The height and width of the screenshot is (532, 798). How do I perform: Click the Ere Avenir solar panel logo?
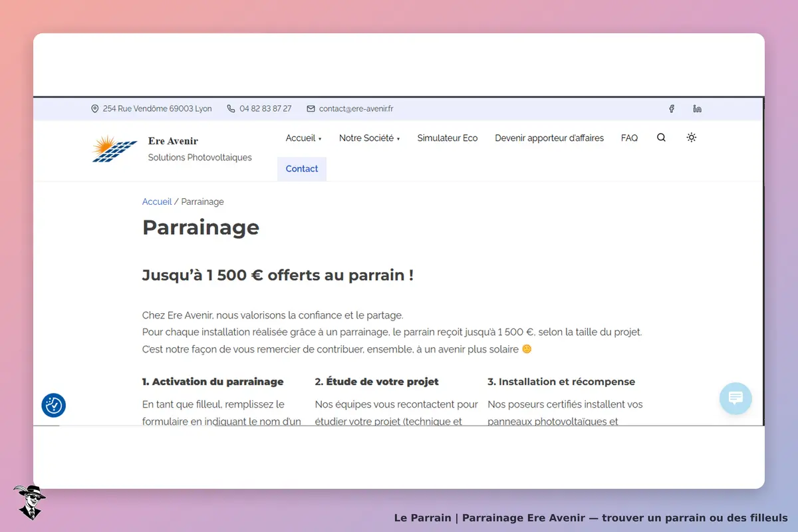(115, 149)
